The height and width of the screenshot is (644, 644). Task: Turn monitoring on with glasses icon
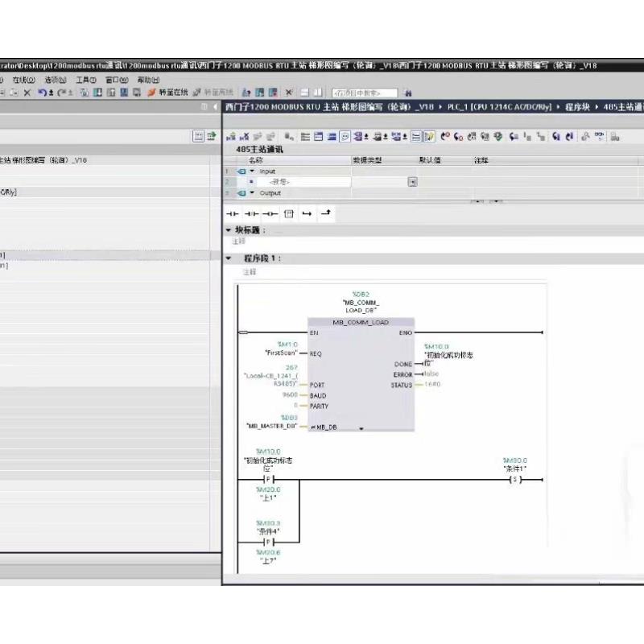[x=599, y=136]
